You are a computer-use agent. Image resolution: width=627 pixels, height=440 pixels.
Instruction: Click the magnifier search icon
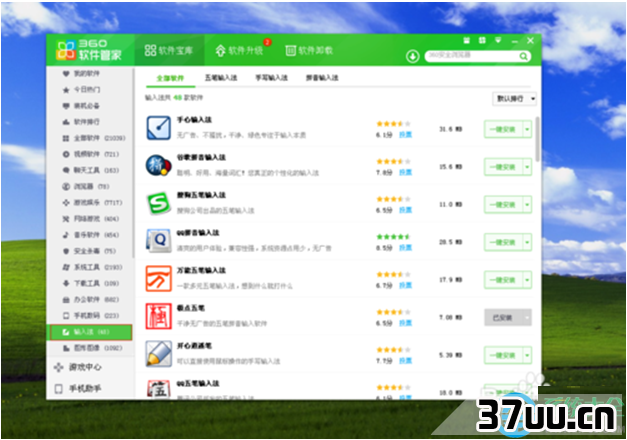pos(523,56)
